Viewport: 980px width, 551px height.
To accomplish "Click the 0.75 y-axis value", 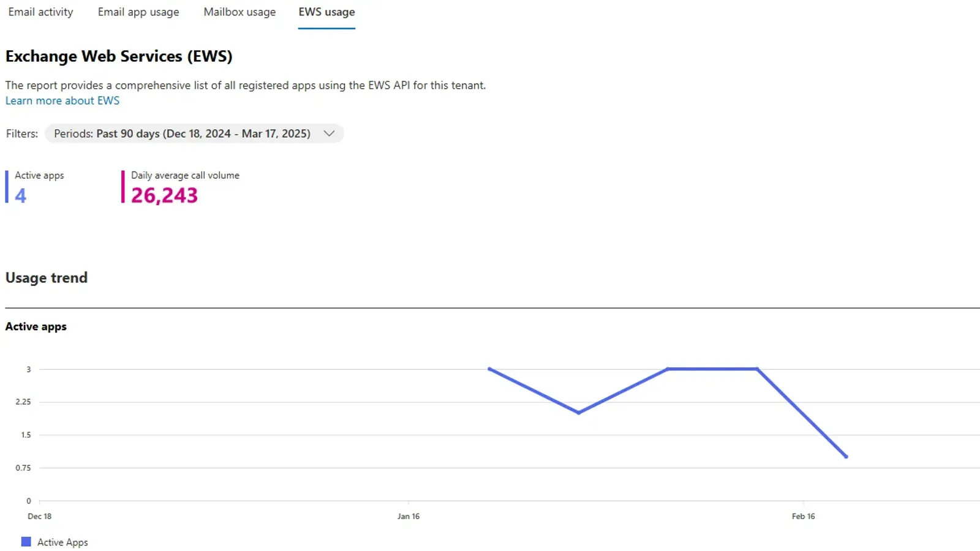I will (x=23, y=468).
